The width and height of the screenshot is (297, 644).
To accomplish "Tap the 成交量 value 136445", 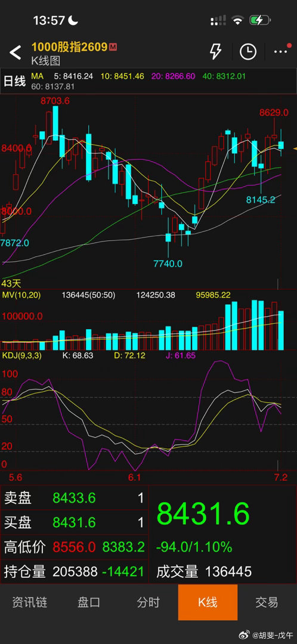I will 228,571.
